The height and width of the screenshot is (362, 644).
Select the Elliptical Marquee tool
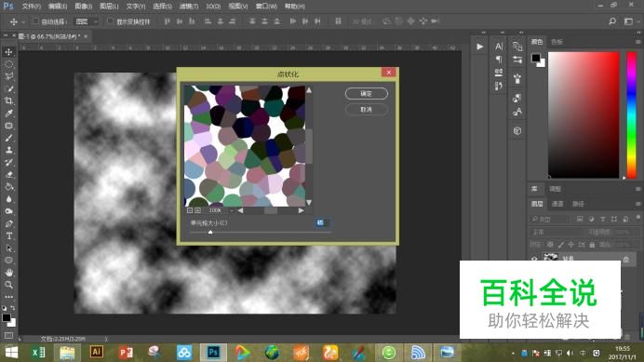[8, 64]
